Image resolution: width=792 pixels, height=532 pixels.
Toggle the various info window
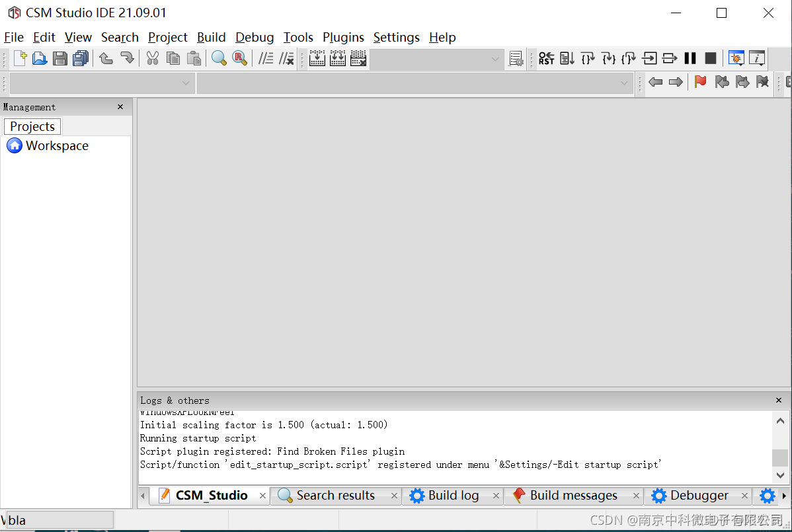coord(757,58)
